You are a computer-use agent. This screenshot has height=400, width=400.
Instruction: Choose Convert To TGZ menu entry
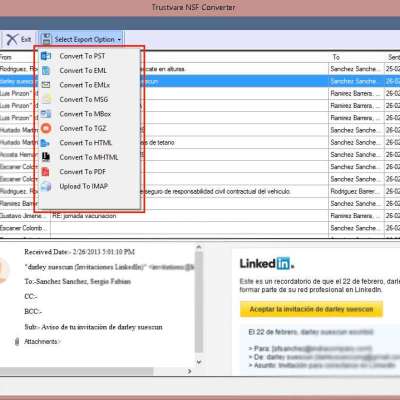(x=83, y=128)
